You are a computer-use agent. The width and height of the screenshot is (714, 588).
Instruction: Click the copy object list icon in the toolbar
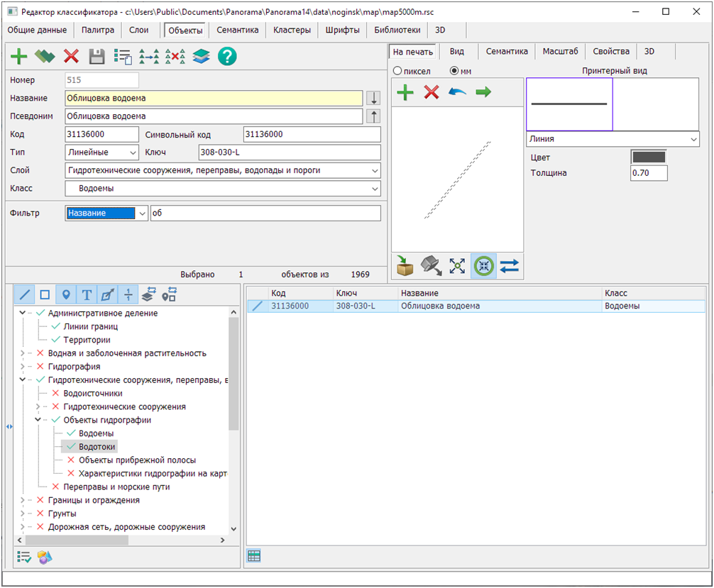pos(121,57)
